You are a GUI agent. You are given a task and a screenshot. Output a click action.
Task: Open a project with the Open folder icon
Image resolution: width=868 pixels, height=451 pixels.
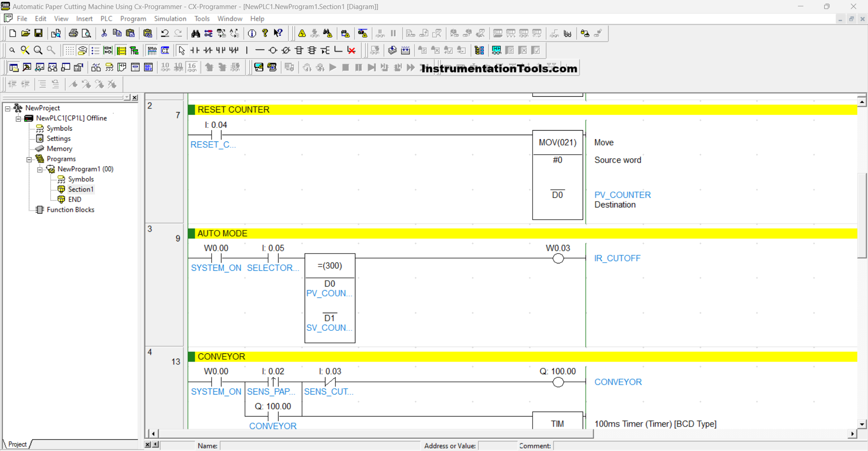pyautogui.click(x=26, y=33)
